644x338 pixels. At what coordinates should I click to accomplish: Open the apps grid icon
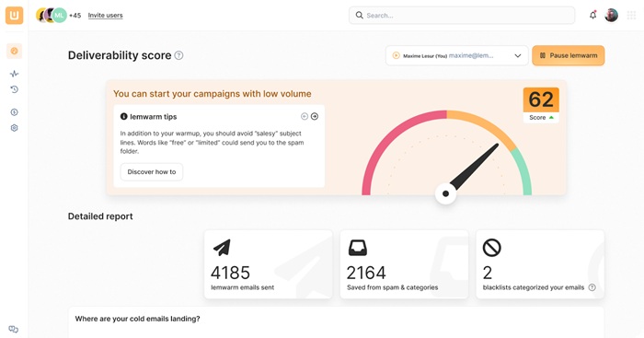click(631, 16)
